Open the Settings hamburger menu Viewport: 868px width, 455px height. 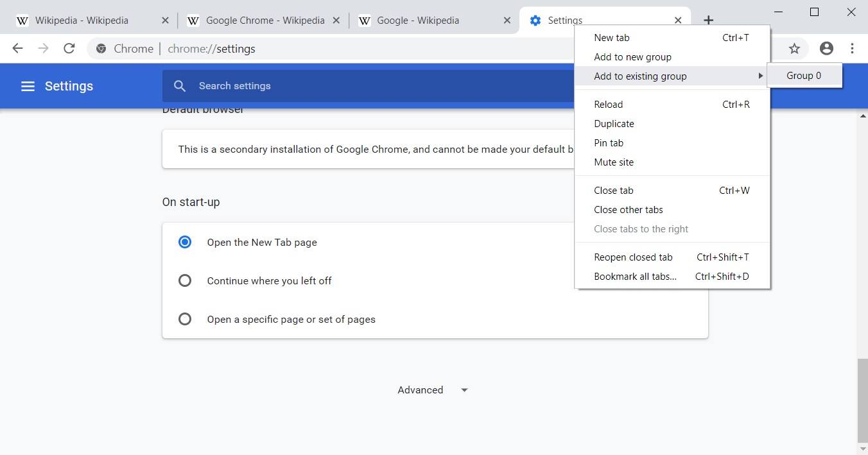tap(28, 85)
